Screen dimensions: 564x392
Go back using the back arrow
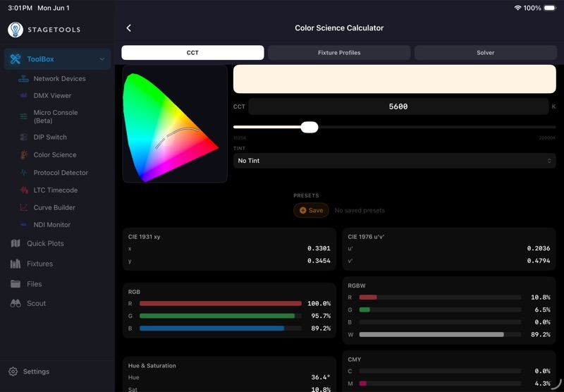tap(129, 28)
